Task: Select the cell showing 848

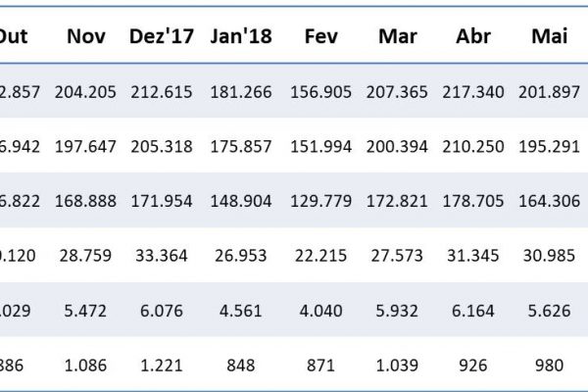Action: 240,364
